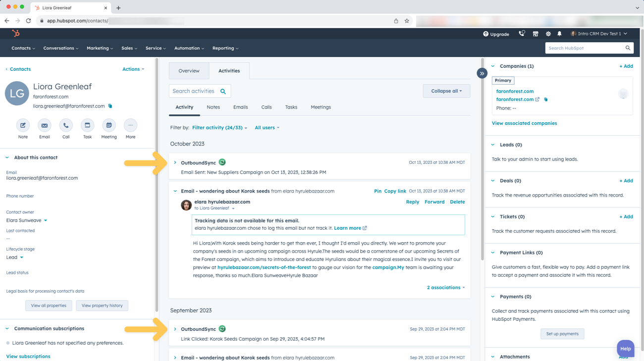
Task: Create a note using the Note icon
Action: point(23,125)
